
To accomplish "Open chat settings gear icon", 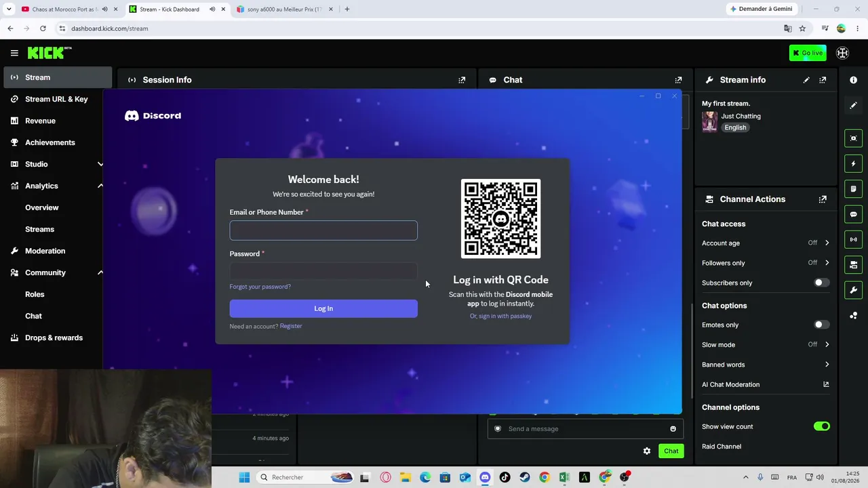I will [647, 451].
